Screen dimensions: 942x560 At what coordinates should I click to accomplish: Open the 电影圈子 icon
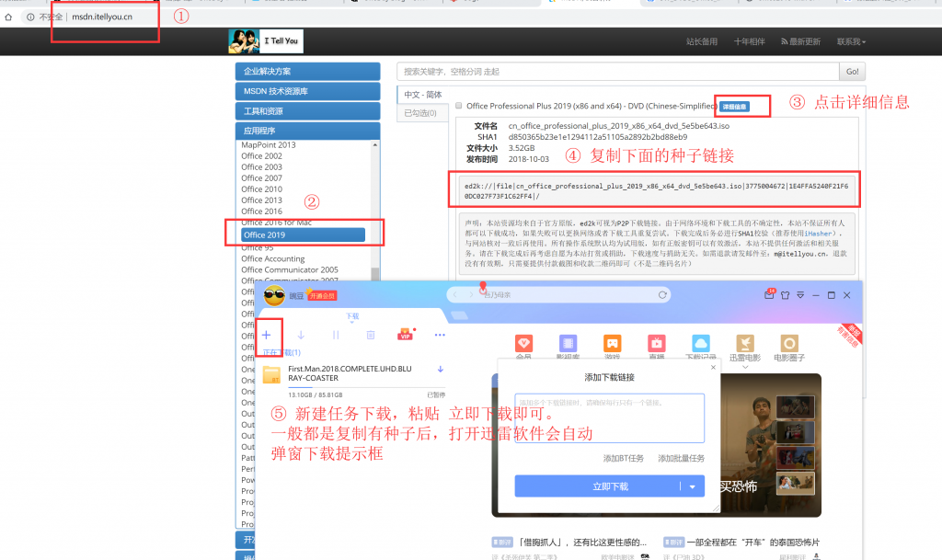pyautogui.click(x=788, y=343)
